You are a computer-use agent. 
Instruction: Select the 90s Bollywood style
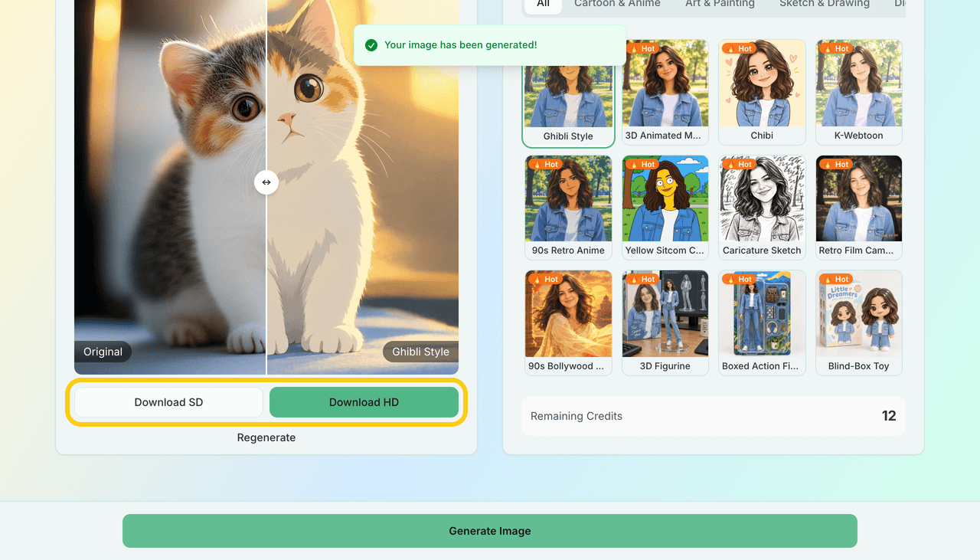click(568, 323)
